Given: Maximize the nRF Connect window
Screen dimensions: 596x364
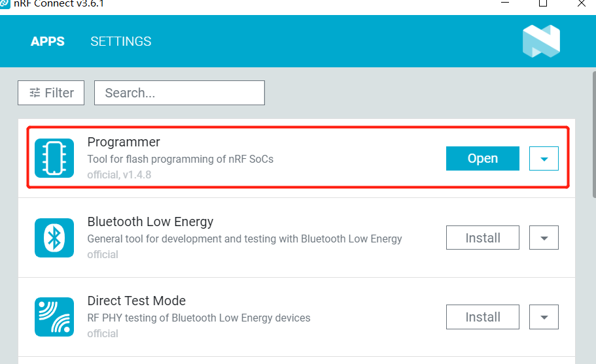Looking at the screenshot, I should point(542,3).
